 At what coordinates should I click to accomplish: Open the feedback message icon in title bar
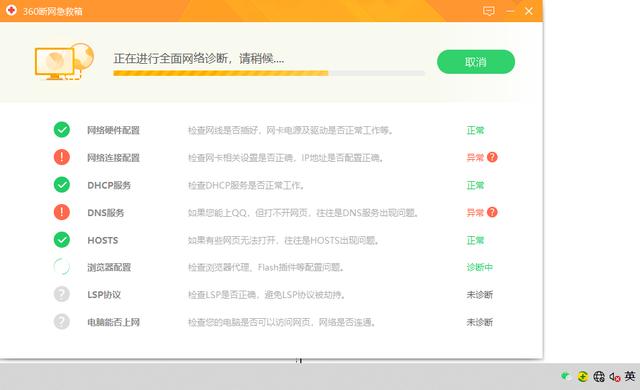tap(489, 11)
